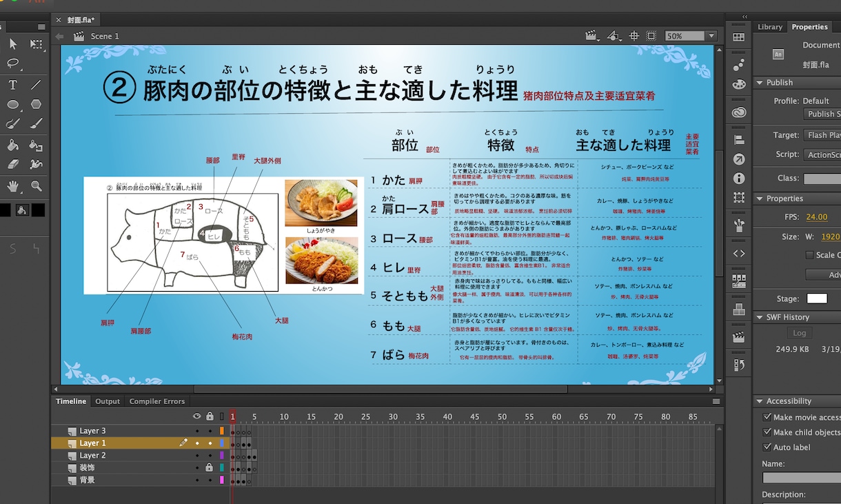Select the 封面.fla document tab

coord(81,20)
